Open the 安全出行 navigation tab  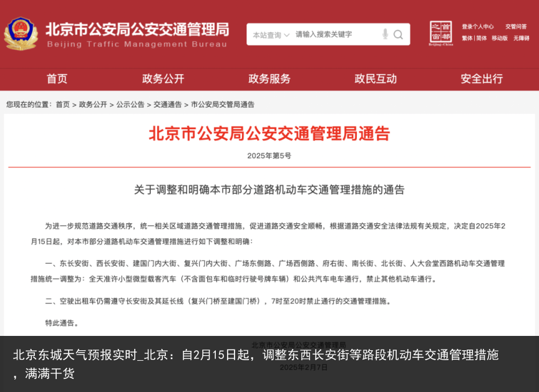(482, 79)
